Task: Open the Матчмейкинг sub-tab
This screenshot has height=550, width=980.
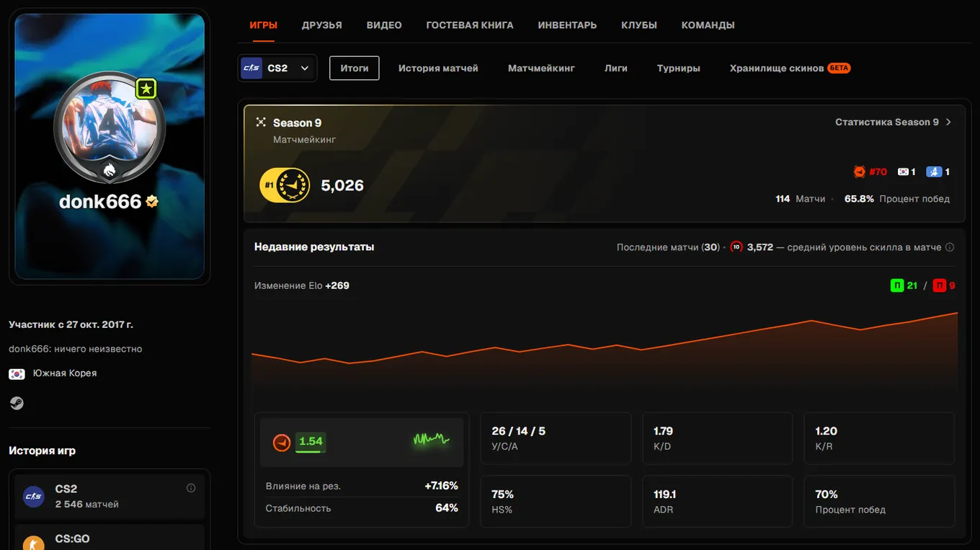Action: click(541, 68)
